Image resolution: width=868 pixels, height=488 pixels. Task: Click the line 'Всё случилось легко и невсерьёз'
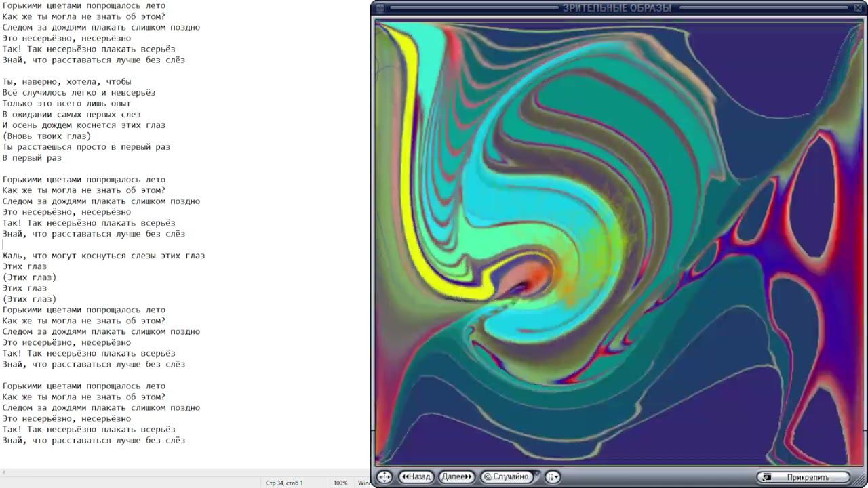point(79,93)
